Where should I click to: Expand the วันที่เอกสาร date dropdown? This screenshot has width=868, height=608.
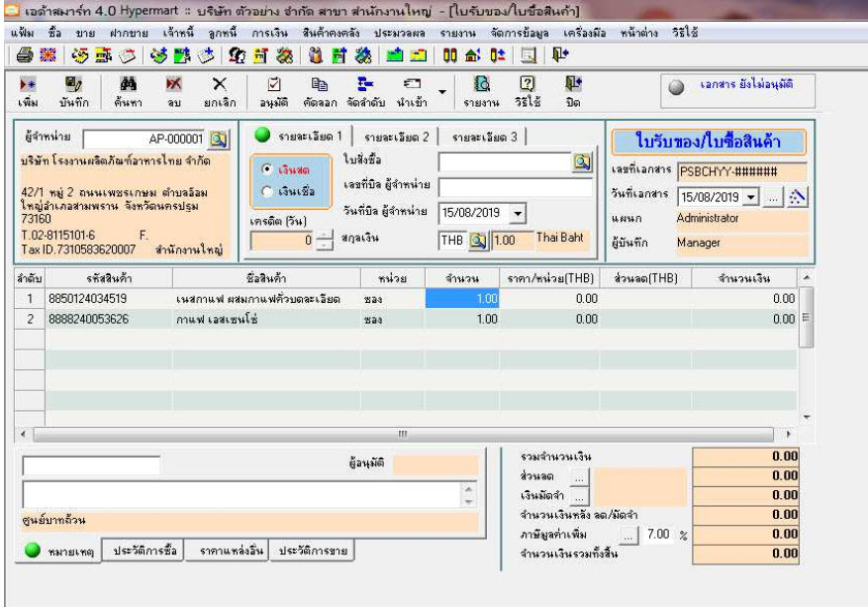tap(750, 197)
